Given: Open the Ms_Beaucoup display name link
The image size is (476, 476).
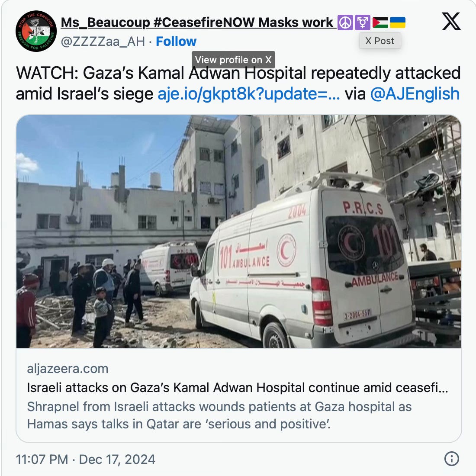Looking at the screenshot, I should coord(197,23).
